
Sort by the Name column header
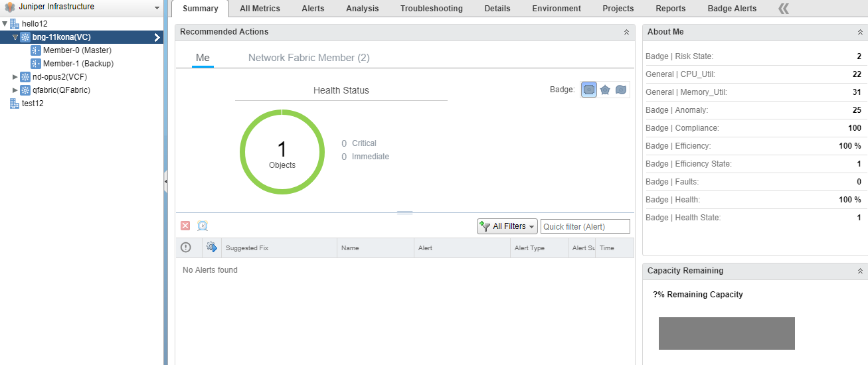coord(375,248)
